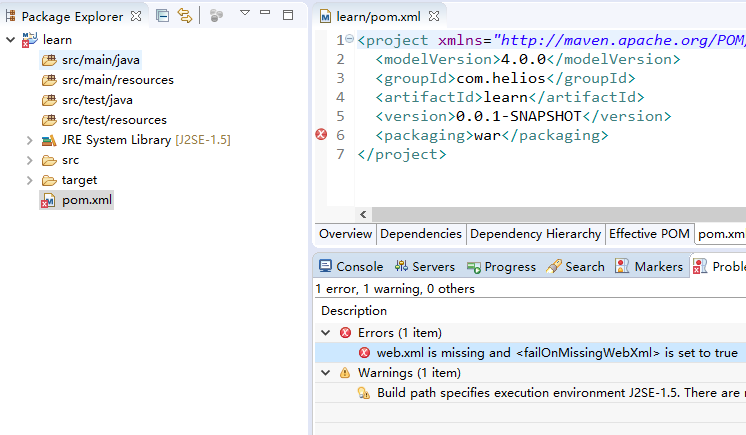Open the Effective POM tab

click(649, 234)
